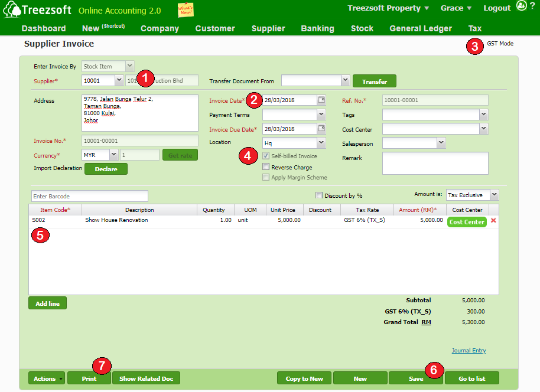Click the Logout link

point(497,8)
